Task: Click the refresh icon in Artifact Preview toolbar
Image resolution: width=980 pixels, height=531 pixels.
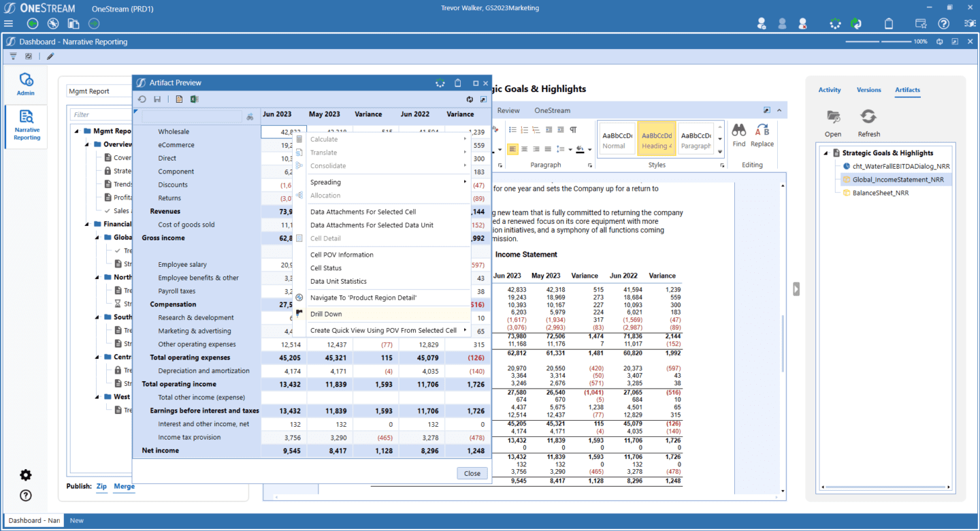Action: (142, 99)
